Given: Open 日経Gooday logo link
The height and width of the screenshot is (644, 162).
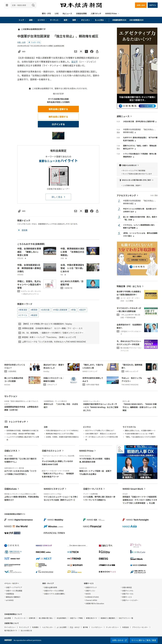Looking at the screenshot, I should pos(104,552).
